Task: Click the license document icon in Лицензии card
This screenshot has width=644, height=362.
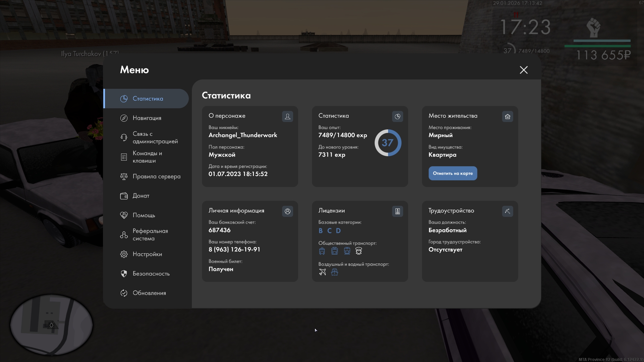Action: tap(397, 211)
